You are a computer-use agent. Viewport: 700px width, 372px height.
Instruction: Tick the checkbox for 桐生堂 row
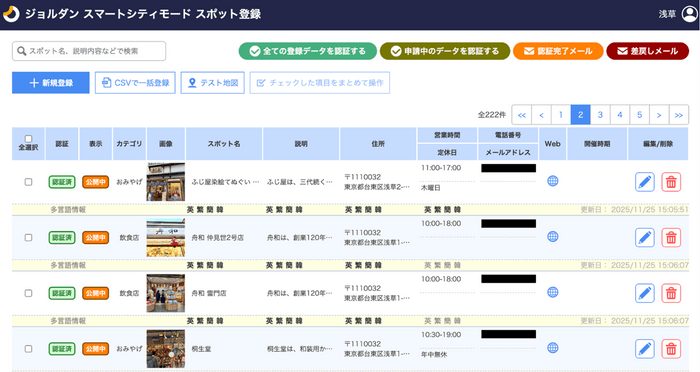tap(28, 349)
